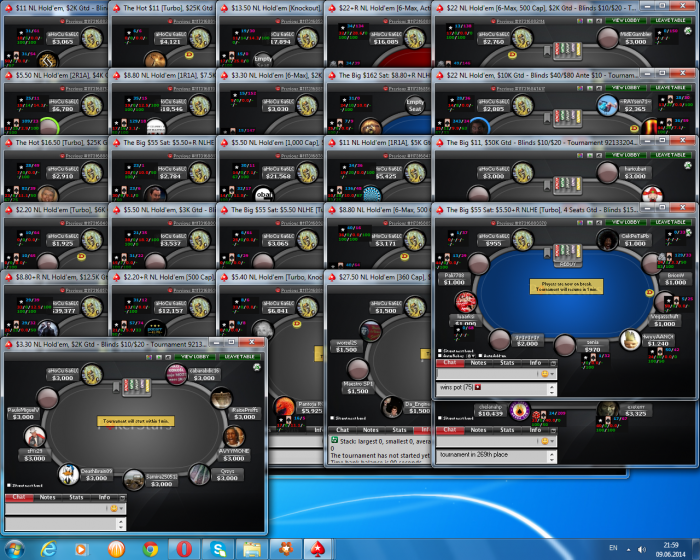Open emoticon dropdown arrow in Big $55 Sat chat

click(552, 374)
